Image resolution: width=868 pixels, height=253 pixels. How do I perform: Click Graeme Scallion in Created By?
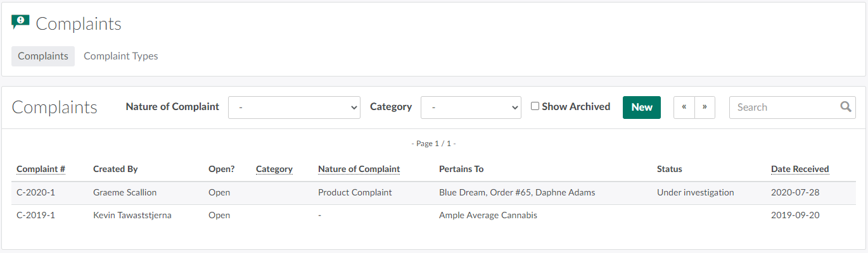coord(124,192)
